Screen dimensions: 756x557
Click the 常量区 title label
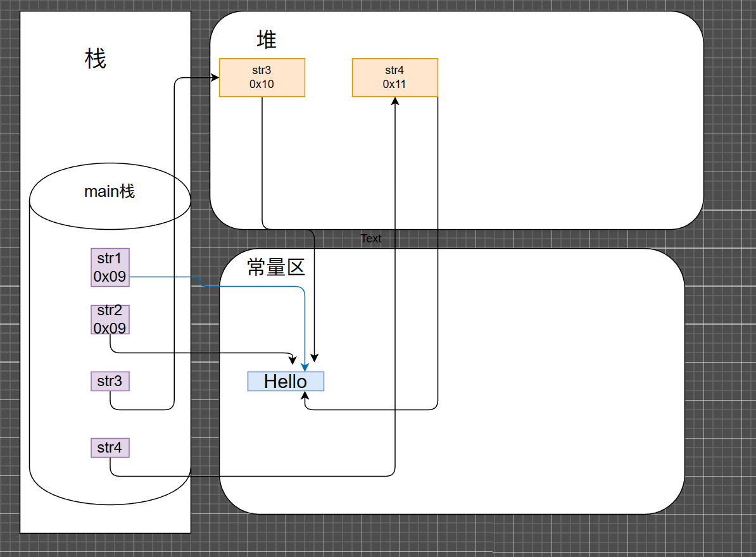point(276,268)
